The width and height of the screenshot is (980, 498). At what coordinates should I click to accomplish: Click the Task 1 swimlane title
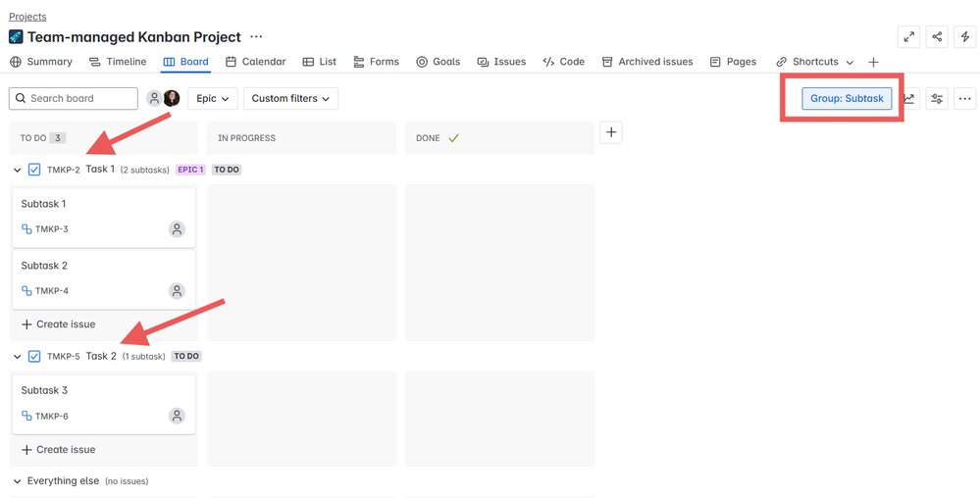100,169
